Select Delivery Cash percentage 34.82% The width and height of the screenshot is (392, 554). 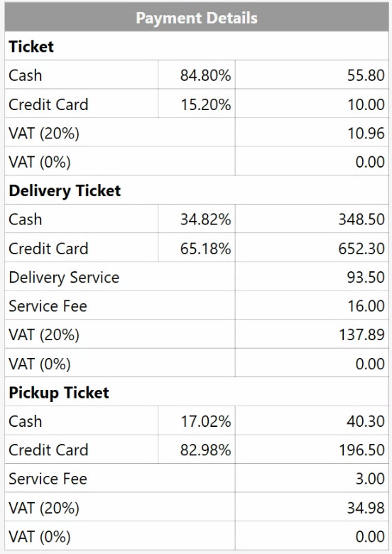[205, 219]
